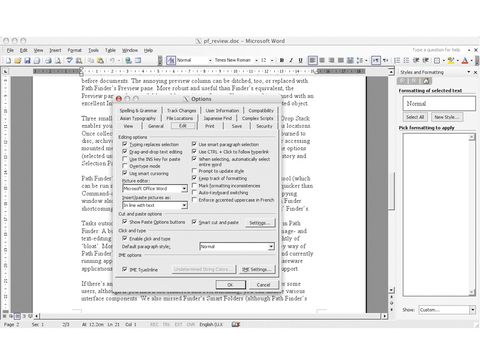
Task: Toggle Use smart cursoring checkbox
Action: coord(125,173)
